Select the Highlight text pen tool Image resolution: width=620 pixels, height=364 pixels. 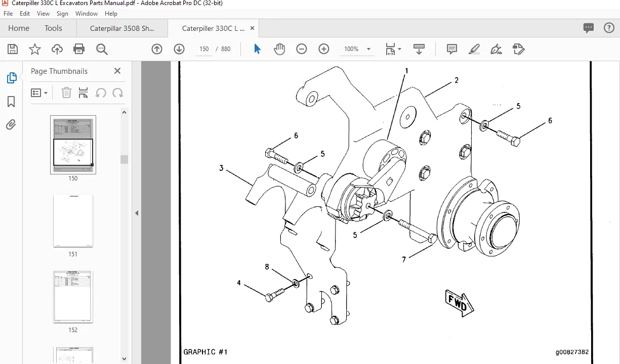[x=474, y=49]
